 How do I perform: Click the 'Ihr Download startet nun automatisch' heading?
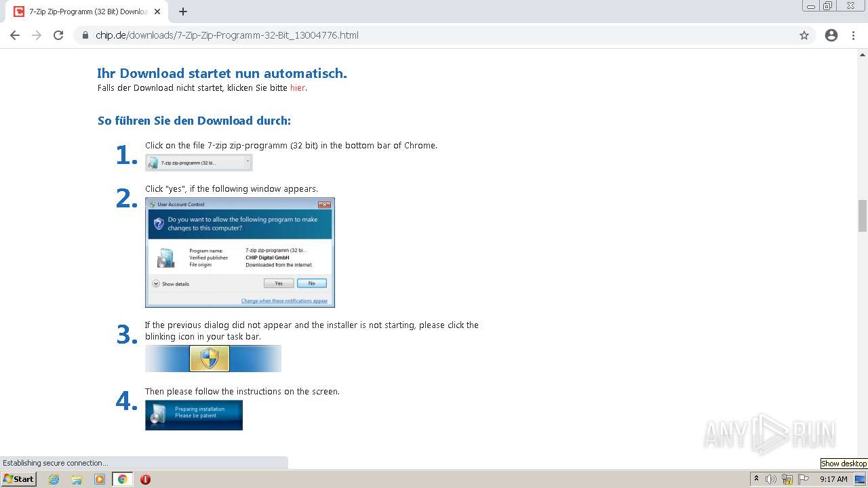click(222, 73)
